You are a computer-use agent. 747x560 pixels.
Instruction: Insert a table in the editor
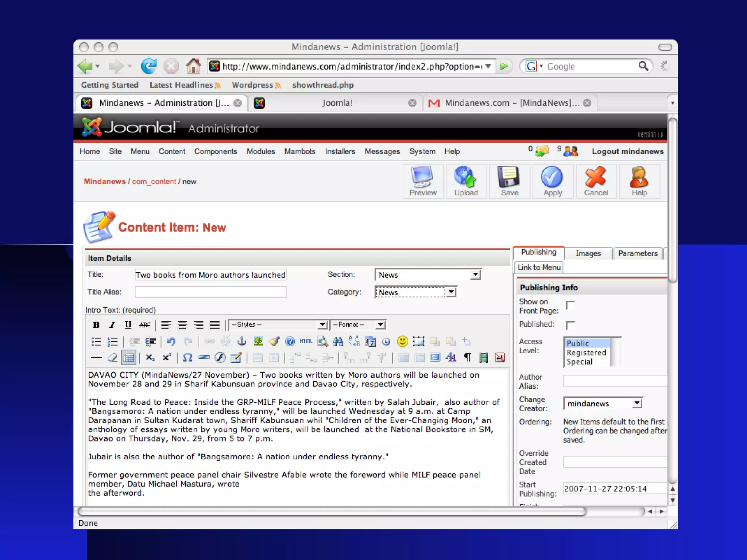point(129,358)
